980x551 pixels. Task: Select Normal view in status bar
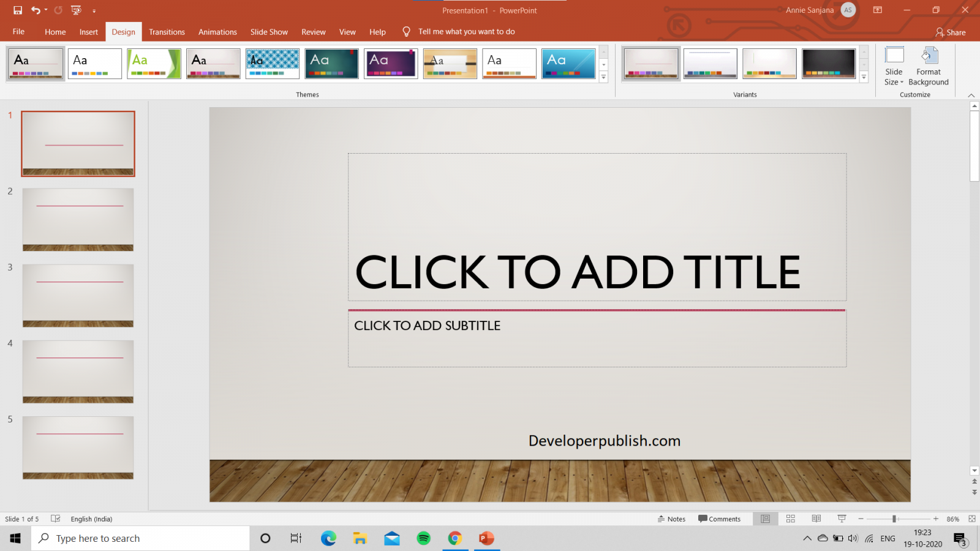(765, 519)
